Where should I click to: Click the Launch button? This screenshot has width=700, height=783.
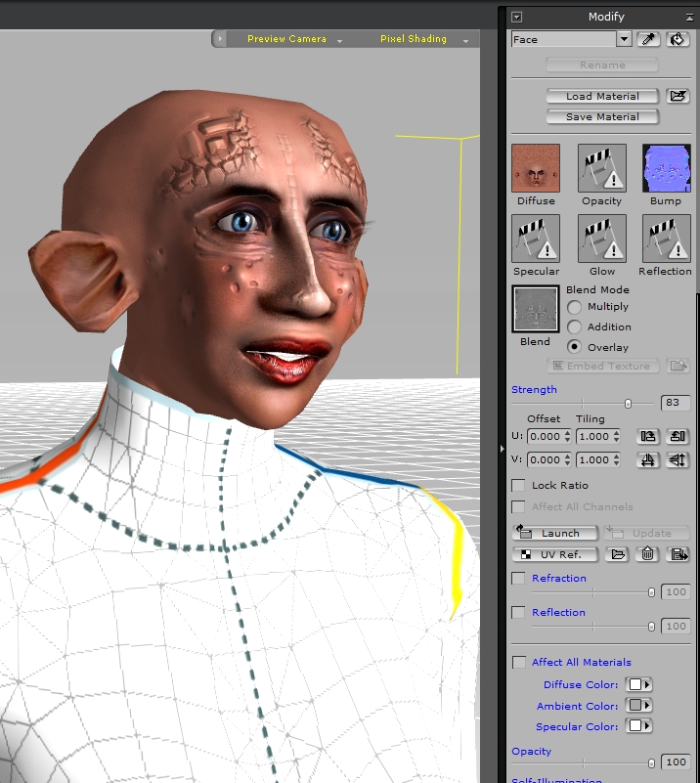pyautogui.click(x=555, y=533)
